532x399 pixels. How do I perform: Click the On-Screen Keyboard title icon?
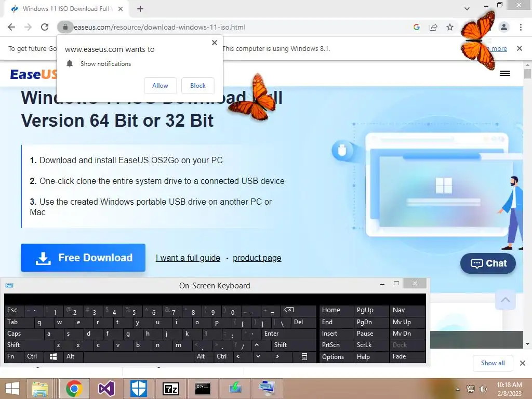pyautogui.click(x=9, y=285)
